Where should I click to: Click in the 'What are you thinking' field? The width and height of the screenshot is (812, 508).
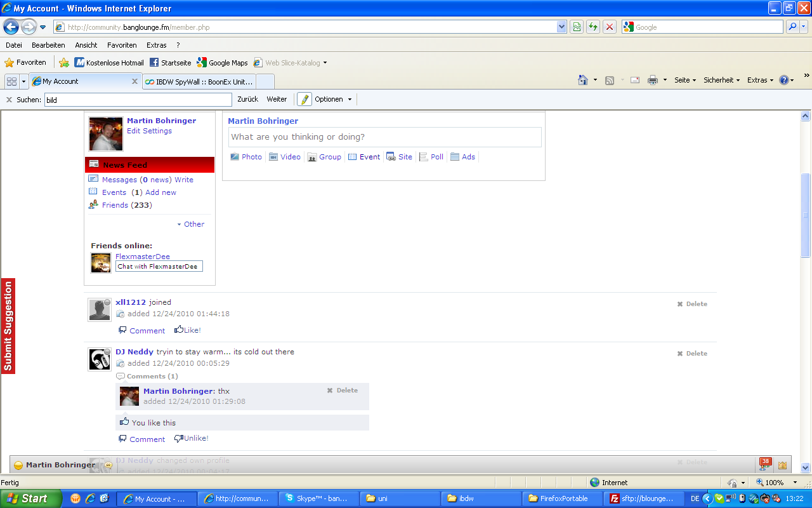[385, 137]
